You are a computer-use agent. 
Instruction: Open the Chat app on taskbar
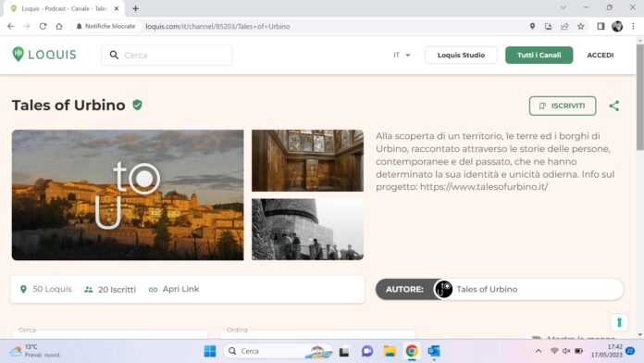tap(366, 351)
